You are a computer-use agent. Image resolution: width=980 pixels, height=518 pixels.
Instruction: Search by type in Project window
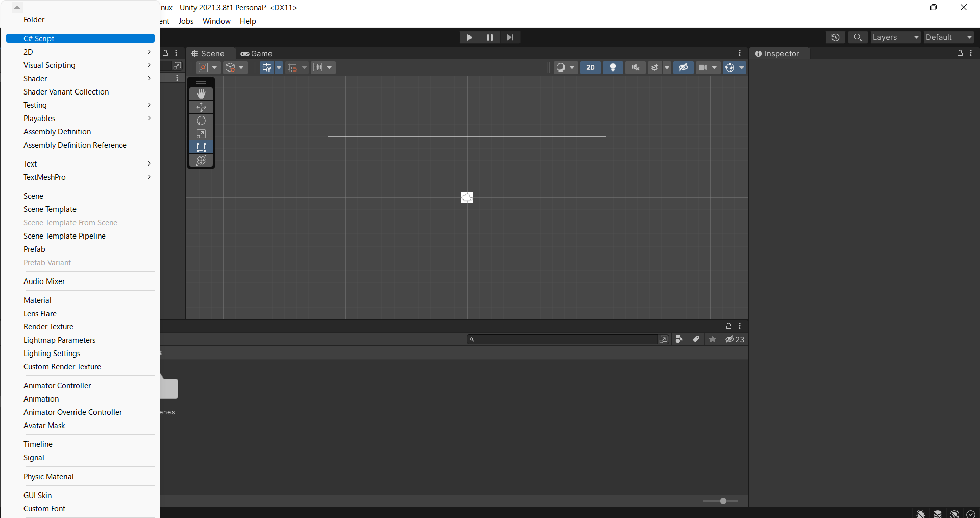pos(679,339)
